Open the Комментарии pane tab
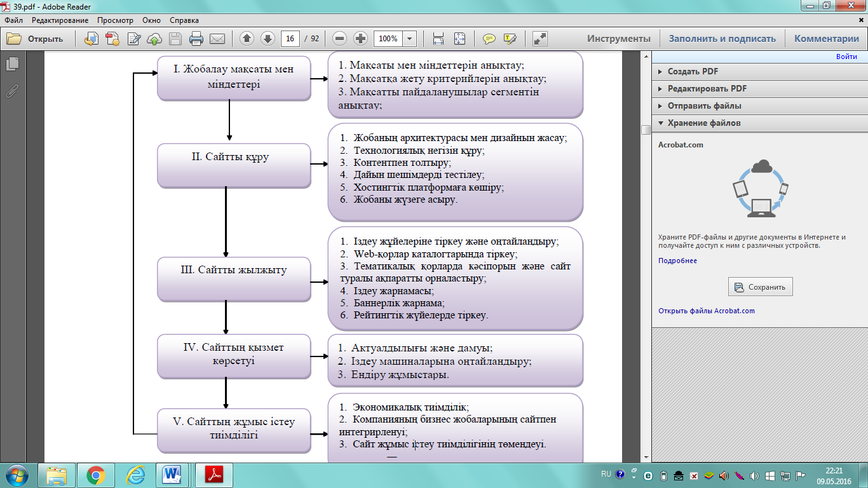This screenshot has height=488, width=868. 827,39
